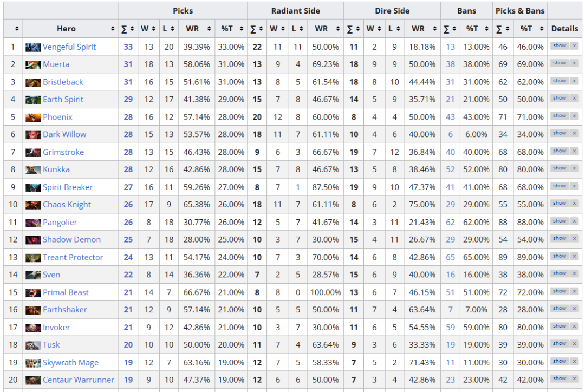Expand details in the Kunkka row
This screenshot has height=392, width=585.
tap(560, 168)
